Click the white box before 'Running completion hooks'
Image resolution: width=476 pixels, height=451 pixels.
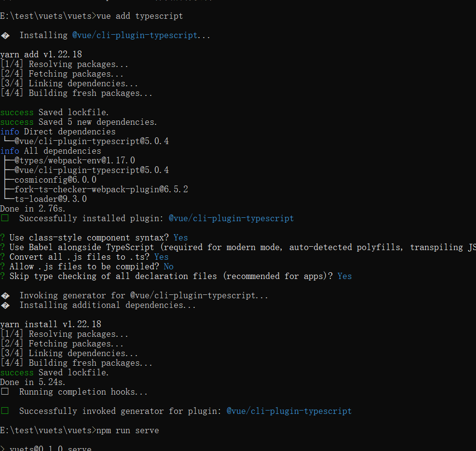point(5,392)
